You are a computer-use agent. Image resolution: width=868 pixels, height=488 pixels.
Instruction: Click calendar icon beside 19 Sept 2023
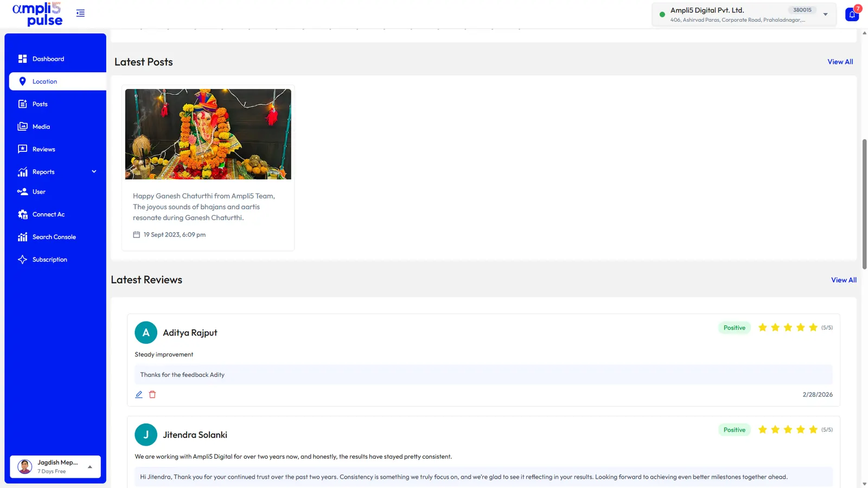pyautogui.click(x=137, y=235)
